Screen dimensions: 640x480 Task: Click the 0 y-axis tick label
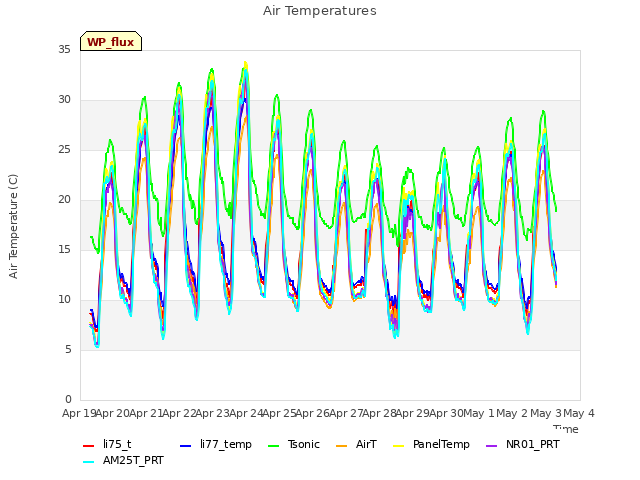68,399
